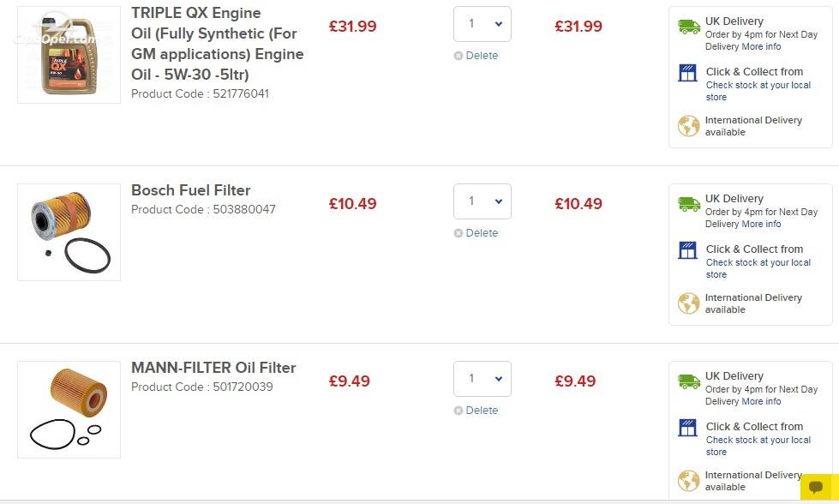View the MANN-FILTER Oil Filter thumbnail
Image resolution: width=839 pixels, height=504 pixels.
[69, 410]
